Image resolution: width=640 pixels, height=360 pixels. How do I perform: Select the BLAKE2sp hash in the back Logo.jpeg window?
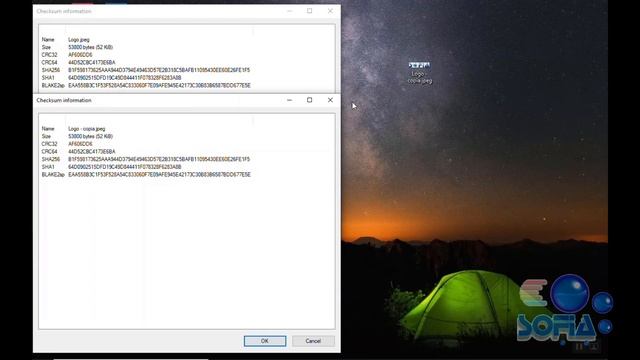159,85
